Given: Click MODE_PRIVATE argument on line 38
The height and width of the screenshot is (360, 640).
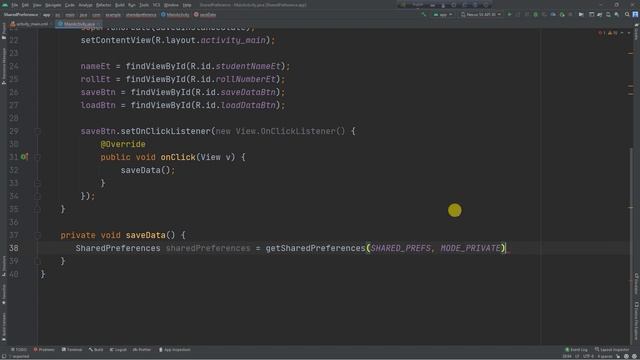Looking at the screenshot, I should 471,248.
